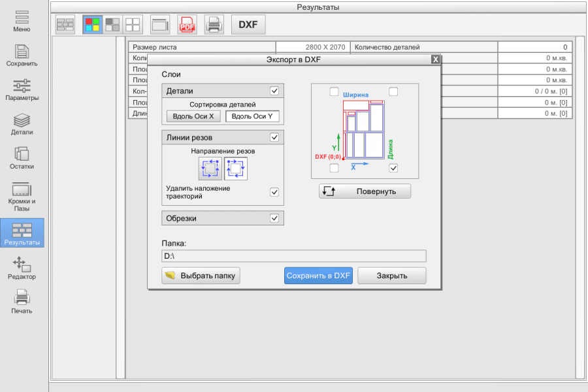
Task: Click the Размер листа cell
Action: [x=202, y=47]
